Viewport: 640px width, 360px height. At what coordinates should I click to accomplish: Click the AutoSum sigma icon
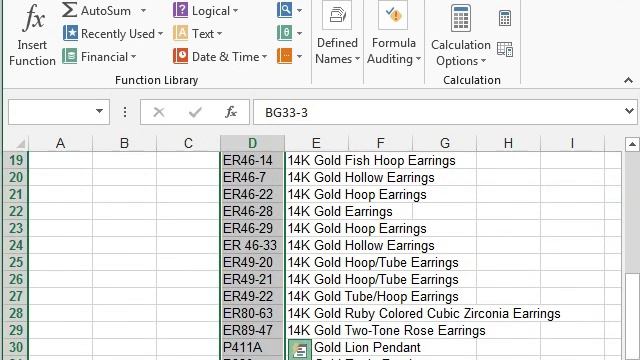(69, 10)
